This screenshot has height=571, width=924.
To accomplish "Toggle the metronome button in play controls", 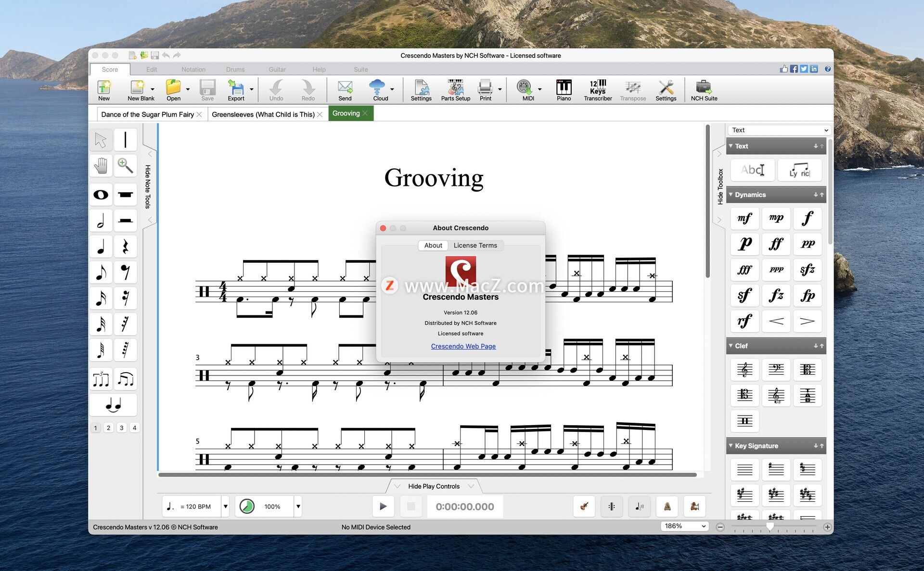I will (667, 506).
